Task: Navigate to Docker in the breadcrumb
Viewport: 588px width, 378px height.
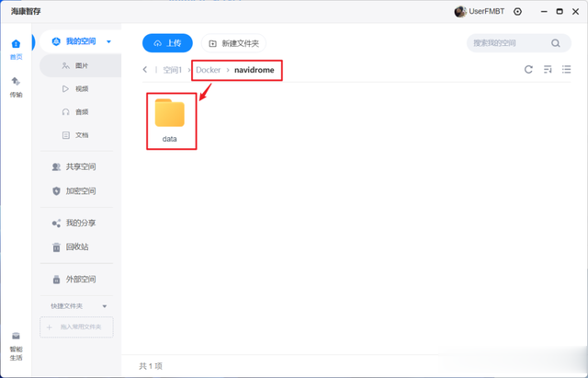Action: point(209,70)
